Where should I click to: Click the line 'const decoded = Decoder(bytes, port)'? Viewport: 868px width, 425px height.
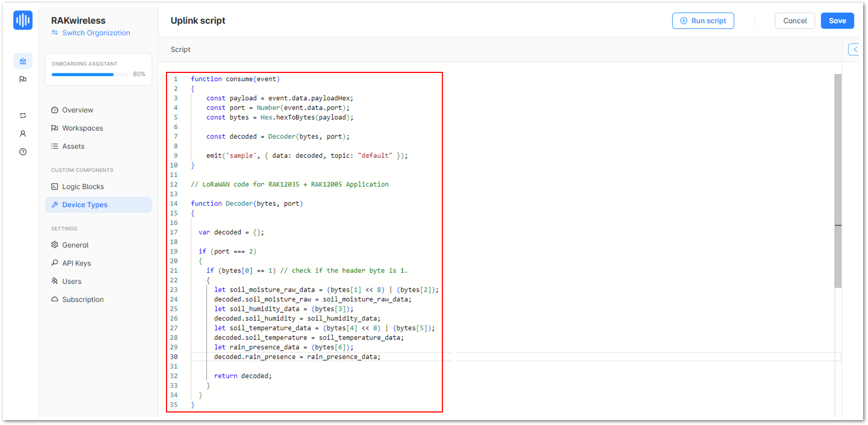pyautogui.click(x=278, y=137)
